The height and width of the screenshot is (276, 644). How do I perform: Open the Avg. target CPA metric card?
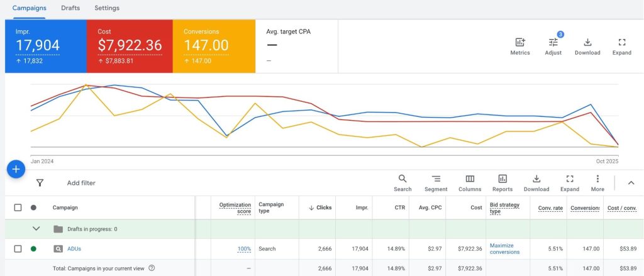coord(297,45)
